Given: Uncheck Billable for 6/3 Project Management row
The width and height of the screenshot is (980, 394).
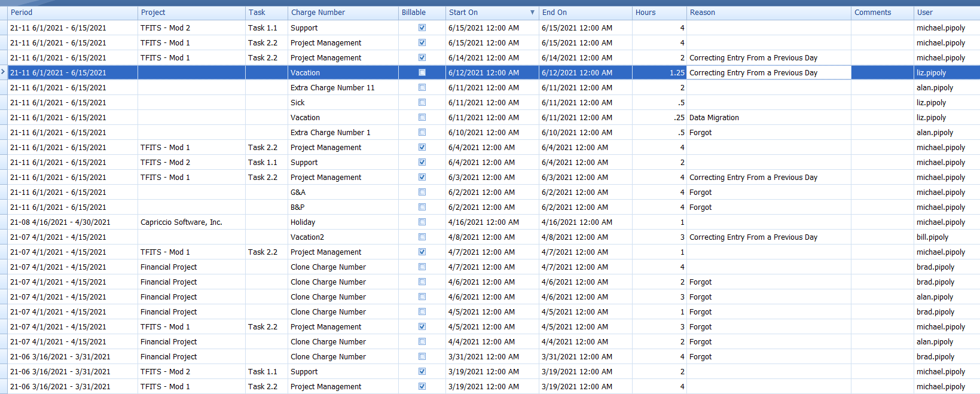Looking at the screenshot, I should point(422,177).
